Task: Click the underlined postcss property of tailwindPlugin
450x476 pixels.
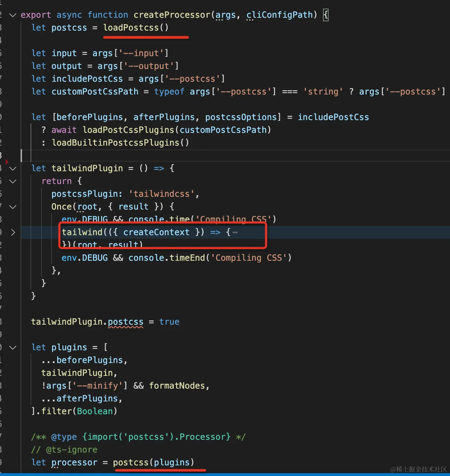Action: point(126,322)
